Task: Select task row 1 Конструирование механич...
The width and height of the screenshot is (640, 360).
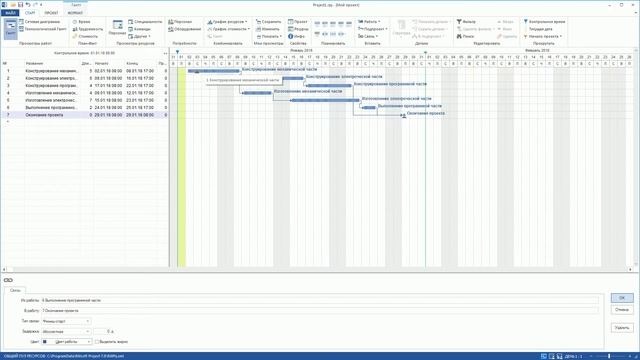Action: click(85, 71)
